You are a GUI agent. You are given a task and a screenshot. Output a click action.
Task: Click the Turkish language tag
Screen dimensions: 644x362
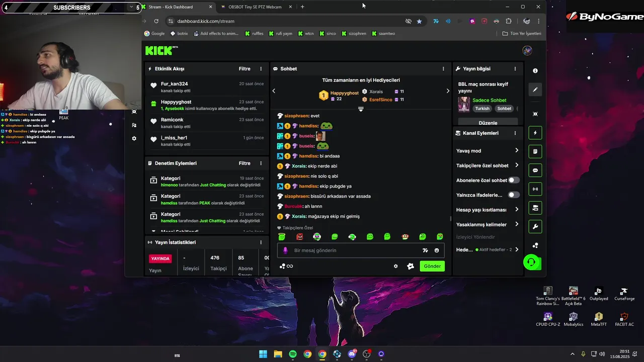(482, 109)
